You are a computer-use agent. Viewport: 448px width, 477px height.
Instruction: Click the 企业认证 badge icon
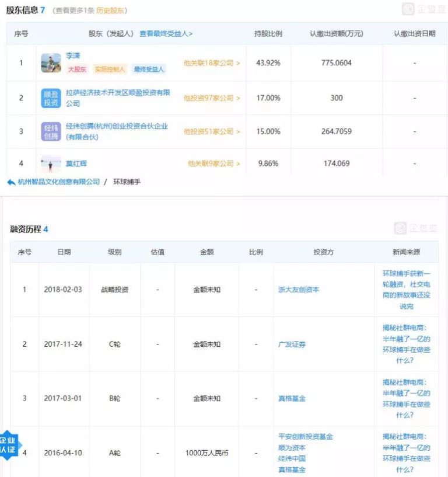(x=9, y=445)
